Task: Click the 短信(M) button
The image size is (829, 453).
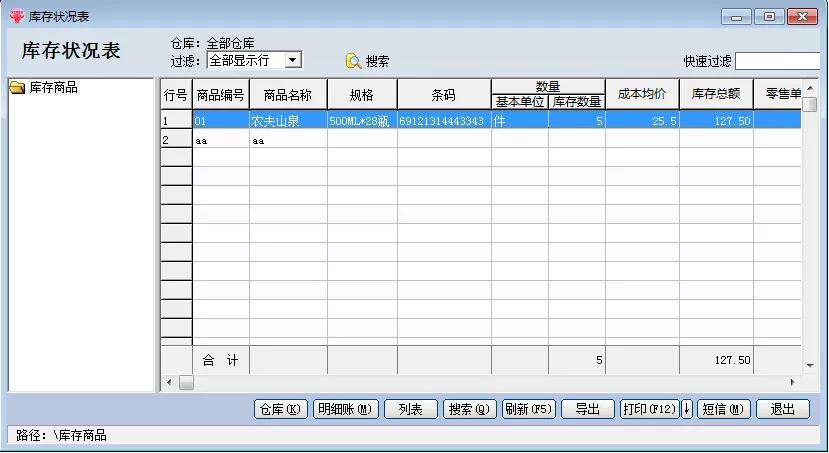Action: 724,409
